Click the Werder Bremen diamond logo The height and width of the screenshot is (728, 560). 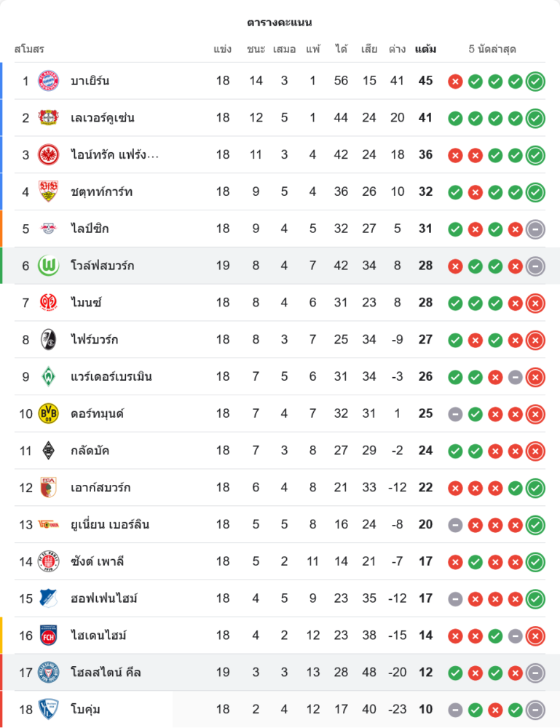click(49, 376)
